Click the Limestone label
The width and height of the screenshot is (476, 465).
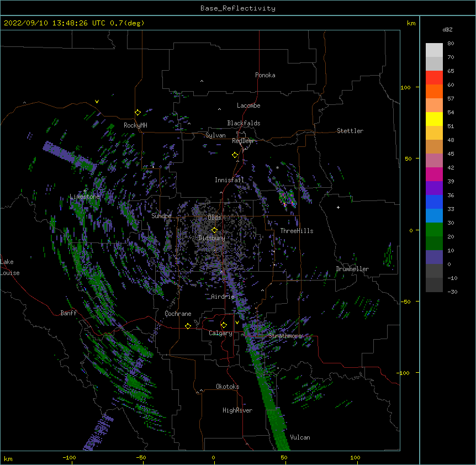(x=84, y=197)
